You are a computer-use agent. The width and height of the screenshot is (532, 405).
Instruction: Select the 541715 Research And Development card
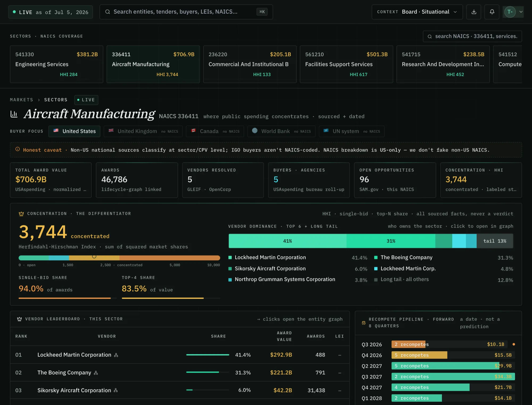coord(443,64)
